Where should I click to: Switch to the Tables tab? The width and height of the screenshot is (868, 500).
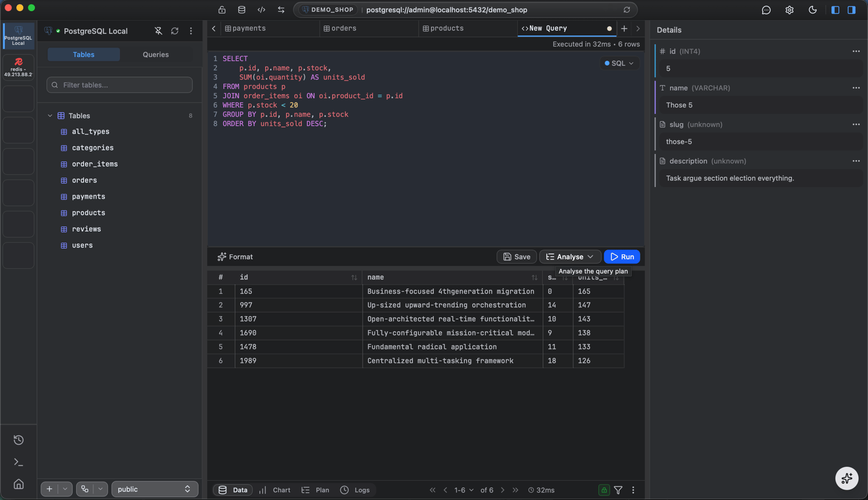point(84,55)
